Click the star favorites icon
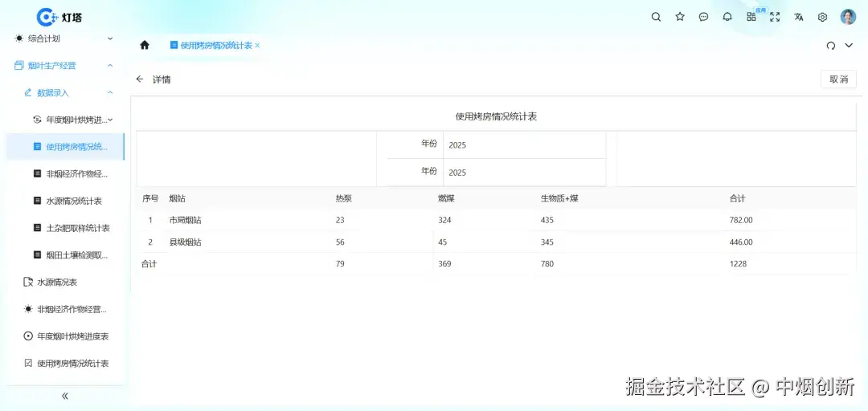868x411 pixels. (x=680, y=17)
